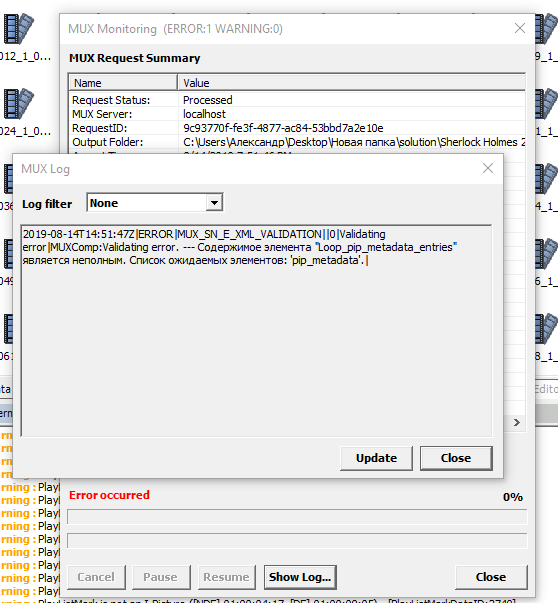Viewport: 558px width, 603px height.
Task: Close the MUX Monitoring window with X
Action: pyautogui.click(x=520, y=28)
